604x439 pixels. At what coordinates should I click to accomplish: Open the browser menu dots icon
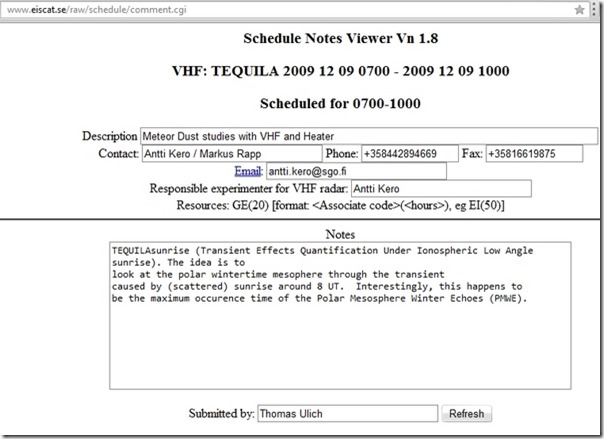[x=595, y=10]
